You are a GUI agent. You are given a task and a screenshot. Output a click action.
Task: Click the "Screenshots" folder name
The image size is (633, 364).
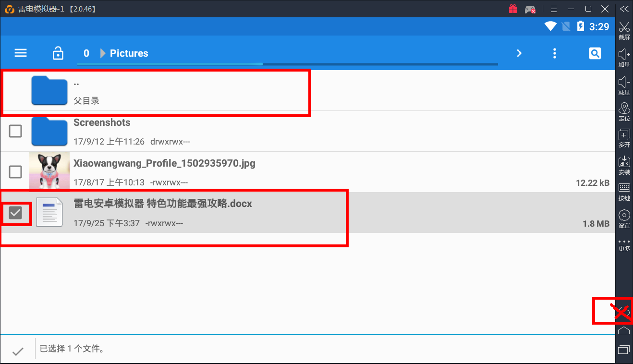(x=102, y=122)
